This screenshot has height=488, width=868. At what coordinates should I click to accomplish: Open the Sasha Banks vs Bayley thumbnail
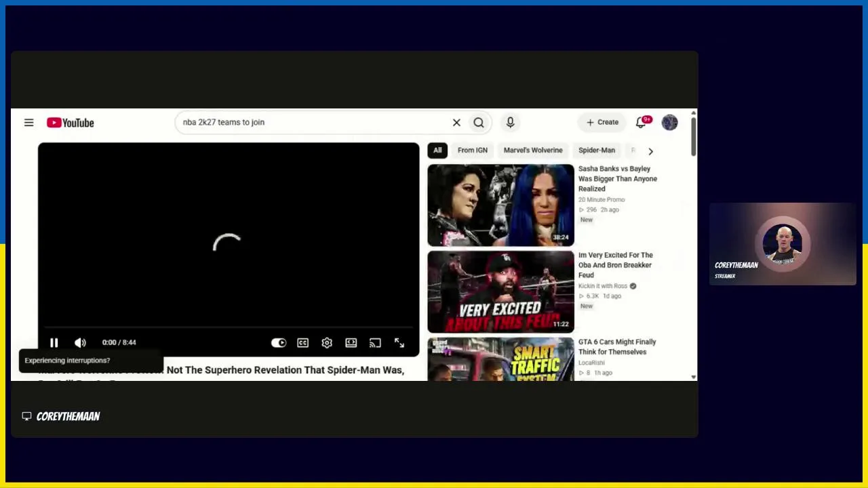pos(500,205)
